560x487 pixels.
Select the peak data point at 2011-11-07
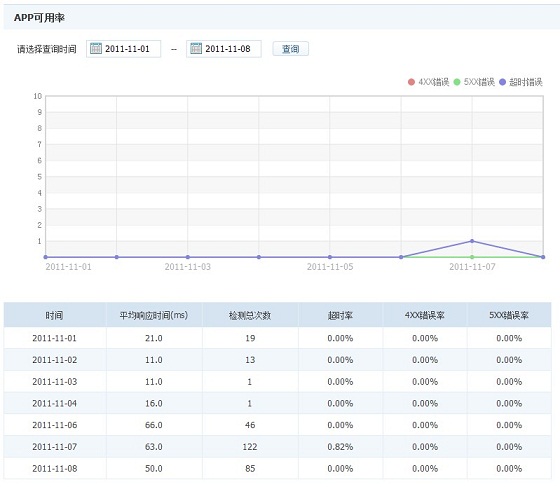point(472,241)
